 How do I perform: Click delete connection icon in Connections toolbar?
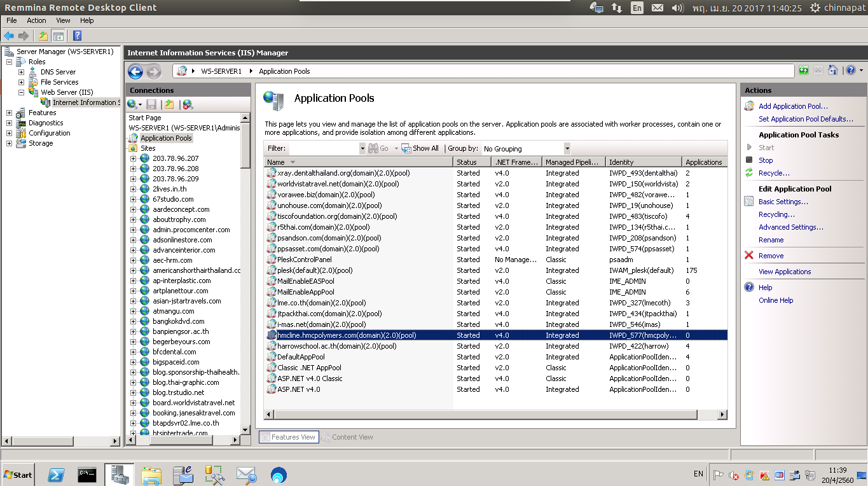[x=187, y=104]
